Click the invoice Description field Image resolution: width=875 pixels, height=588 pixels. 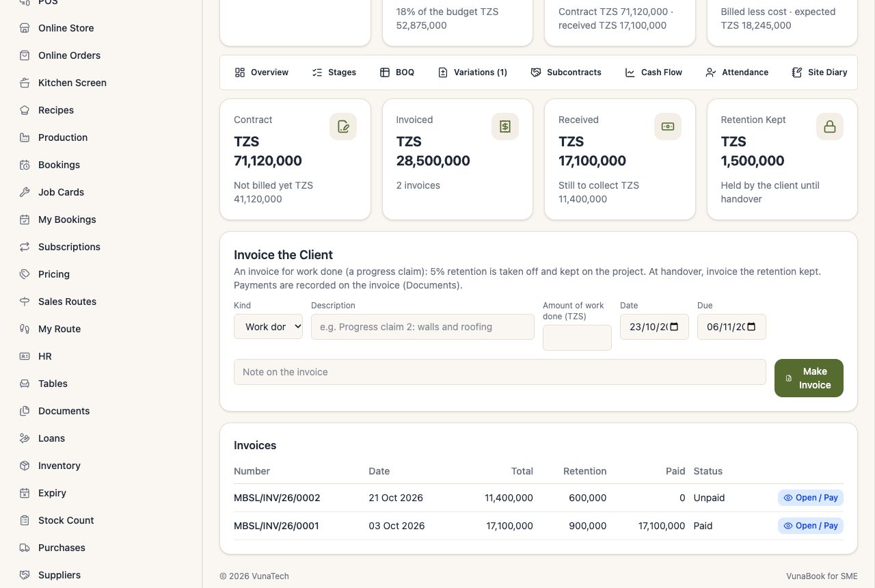[422, 327]
